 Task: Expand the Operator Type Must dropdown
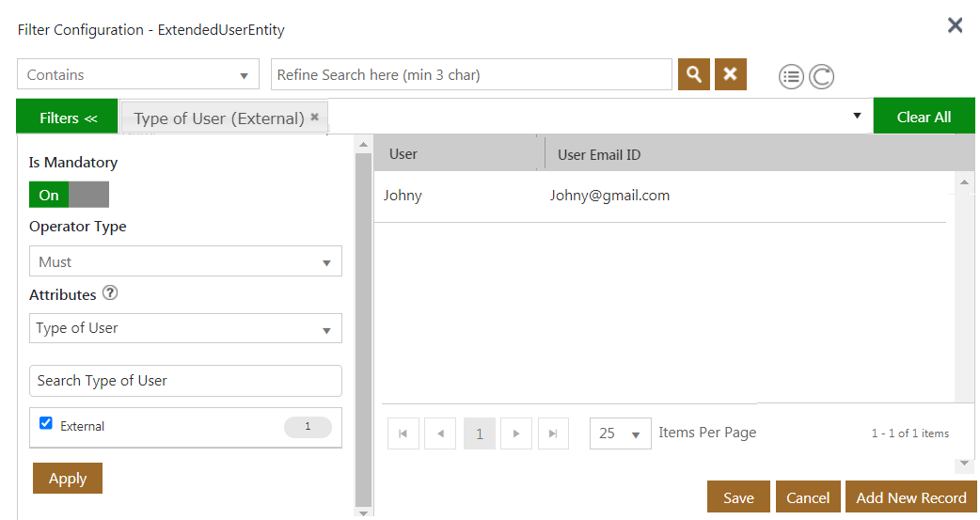(x=185, y=261)
